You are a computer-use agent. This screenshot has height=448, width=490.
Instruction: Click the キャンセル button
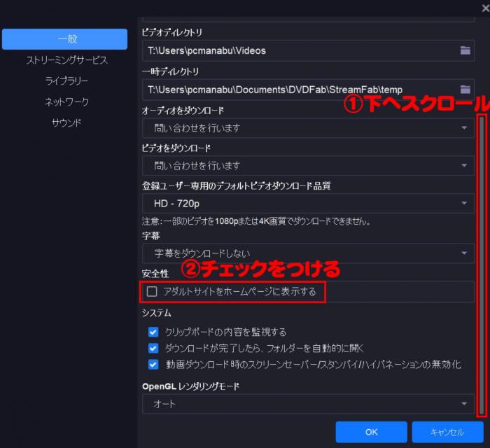click(x=447, y=432)
